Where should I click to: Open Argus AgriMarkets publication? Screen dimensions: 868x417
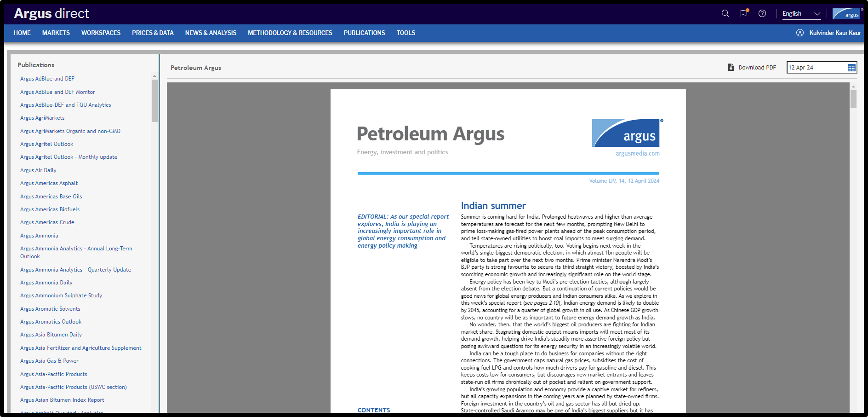(42, 118)
